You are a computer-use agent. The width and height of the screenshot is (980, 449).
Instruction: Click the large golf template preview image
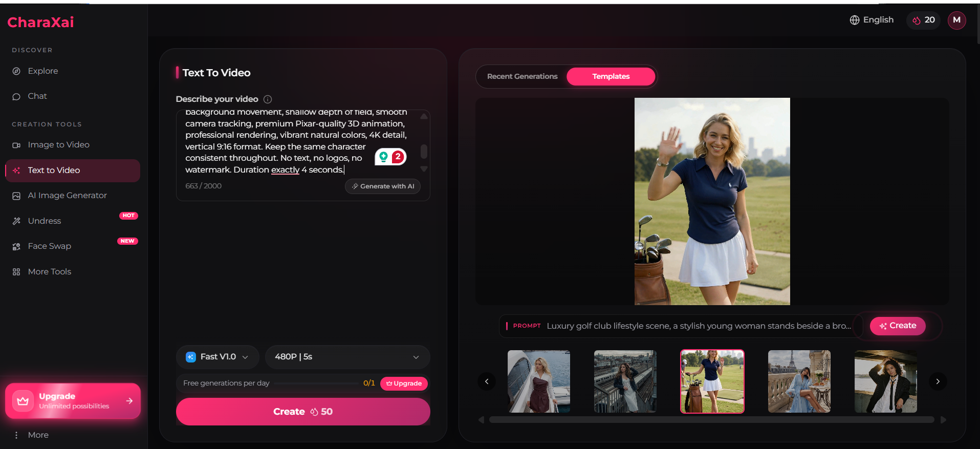pos(712,201)
